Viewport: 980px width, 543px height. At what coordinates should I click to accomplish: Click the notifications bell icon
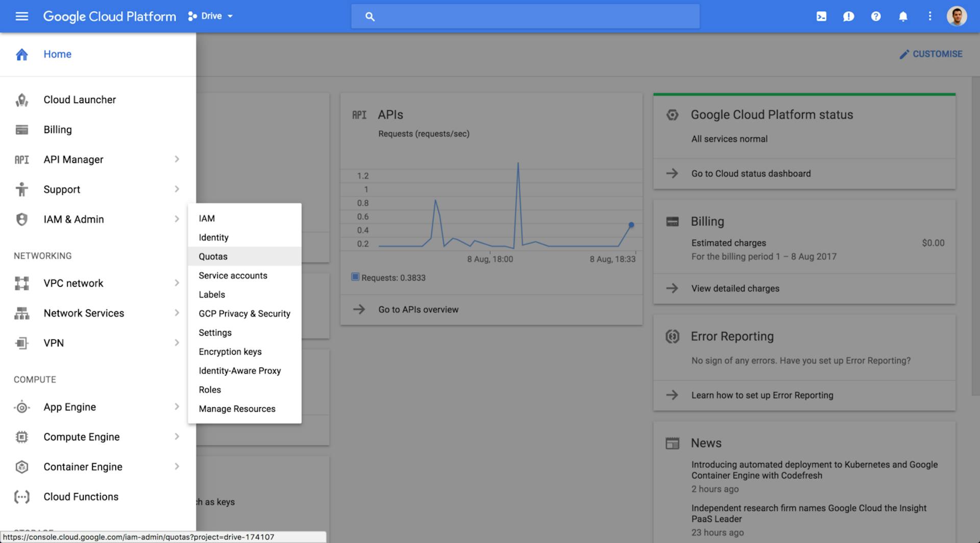click(x=903, y=16)
